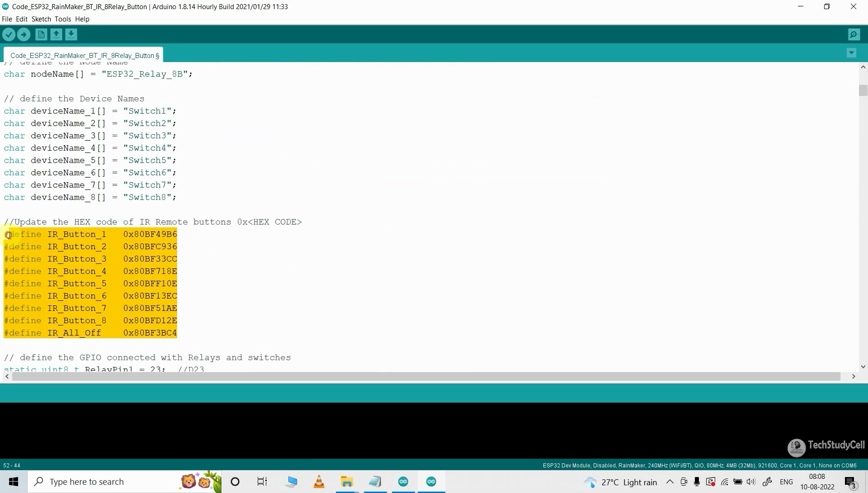Screen dimensions: 868x493
Task: Click the Open Sketch icon
Action: [x=56, y=34]
